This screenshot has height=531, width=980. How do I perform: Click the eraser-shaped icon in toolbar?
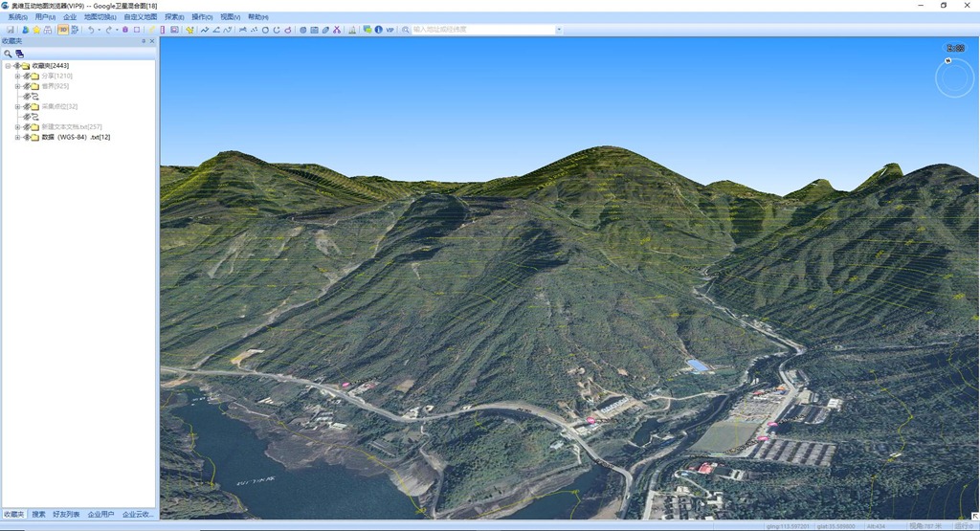point(325,30)
